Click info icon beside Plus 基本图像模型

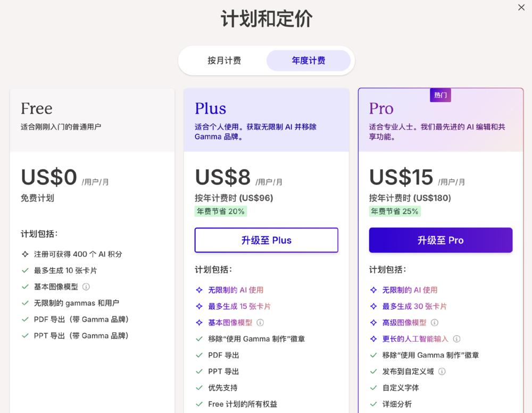coord(260,323)
